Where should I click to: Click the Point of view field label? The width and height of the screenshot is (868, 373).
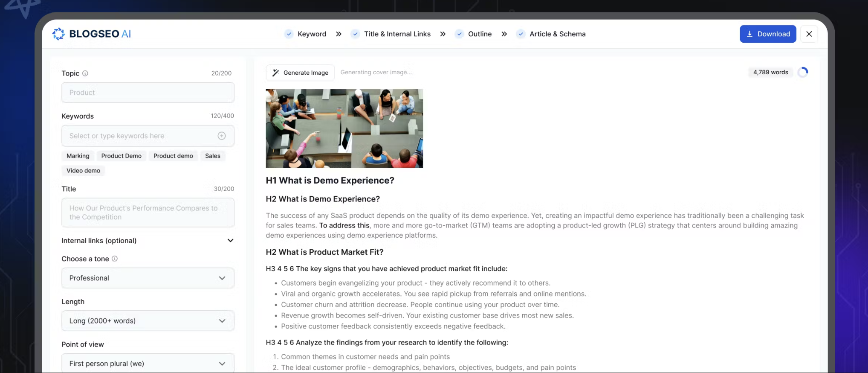[83, 344]
